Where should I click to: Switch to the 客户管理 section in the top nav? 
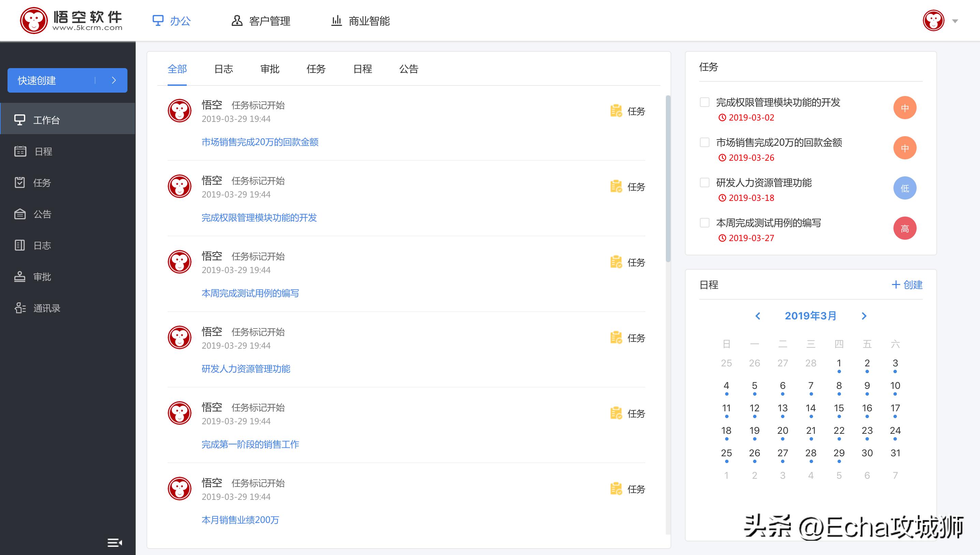point(262,21)
